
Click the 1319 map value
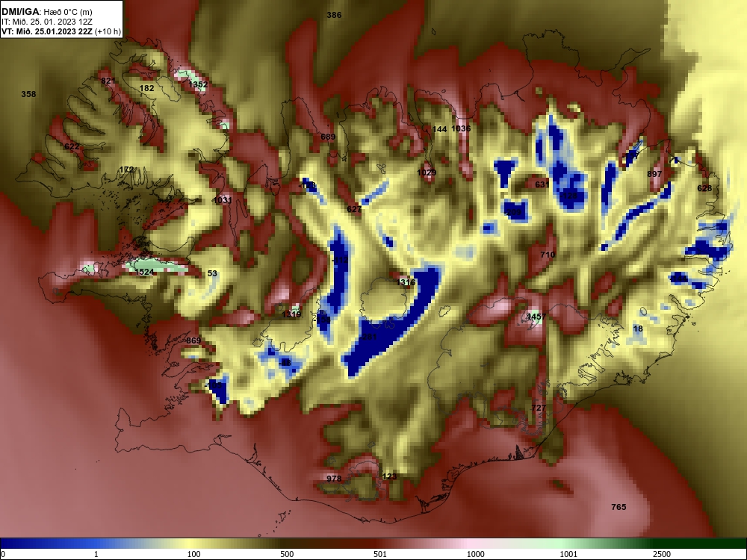291,314
